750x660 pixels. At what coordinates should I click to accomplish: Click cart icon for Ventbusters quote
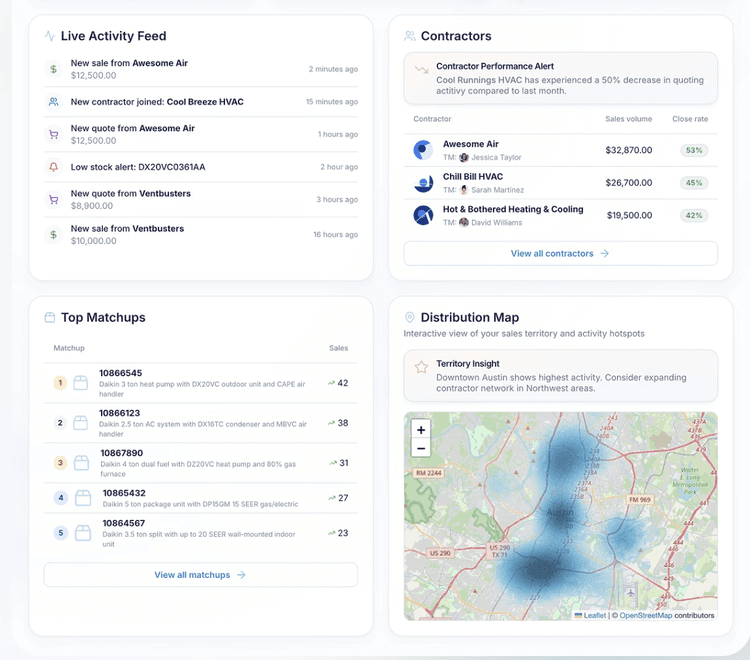[54, 199]
